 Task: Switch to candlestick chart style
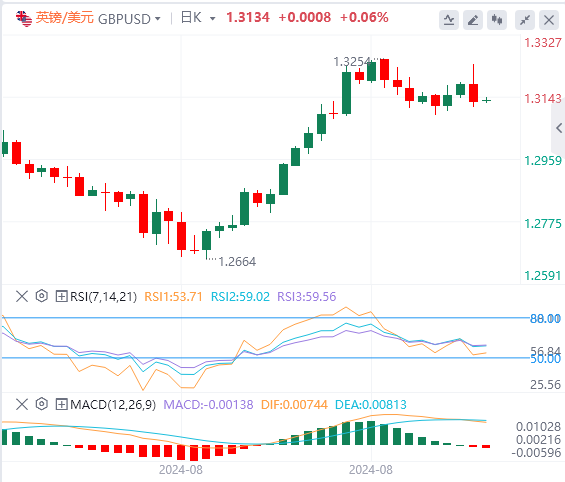(x=497, y=20)
